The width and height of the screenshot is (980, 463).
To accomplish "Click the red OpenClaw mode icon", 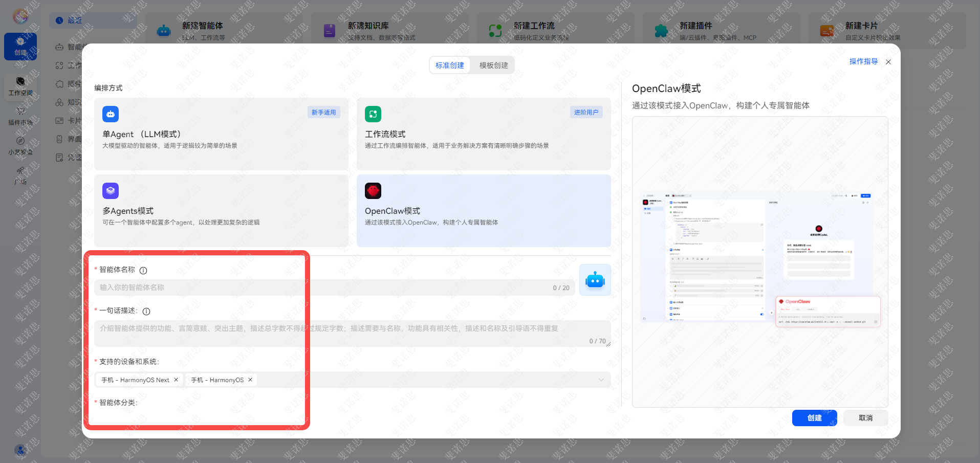I will click(x=373, y=191).
